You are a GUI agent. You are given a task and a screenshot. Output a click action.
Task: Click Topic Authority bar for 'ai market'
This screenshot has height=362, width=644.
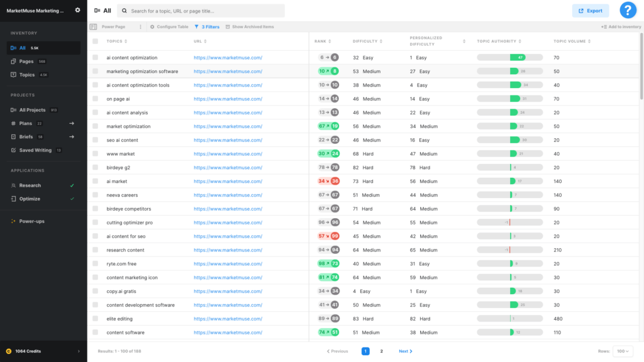pyautogui.click(x=509, y=181)
